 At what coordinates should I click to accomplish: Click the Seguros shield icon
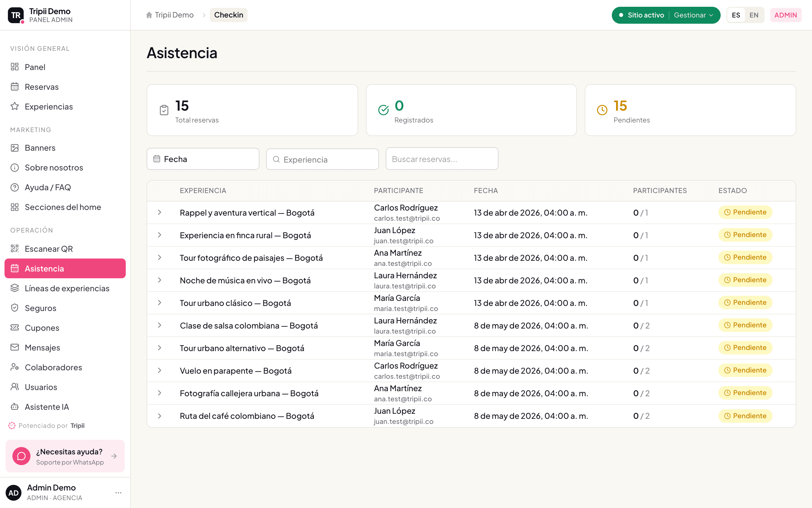(x=15, y=308)
